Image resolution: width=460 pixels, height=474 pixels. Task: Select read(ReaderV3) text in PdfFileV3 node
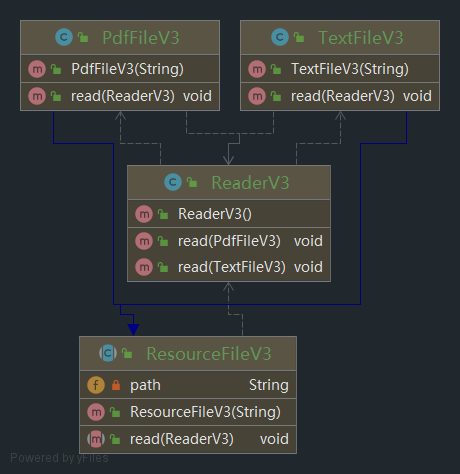pyautogui.click(x=123, y=96)
